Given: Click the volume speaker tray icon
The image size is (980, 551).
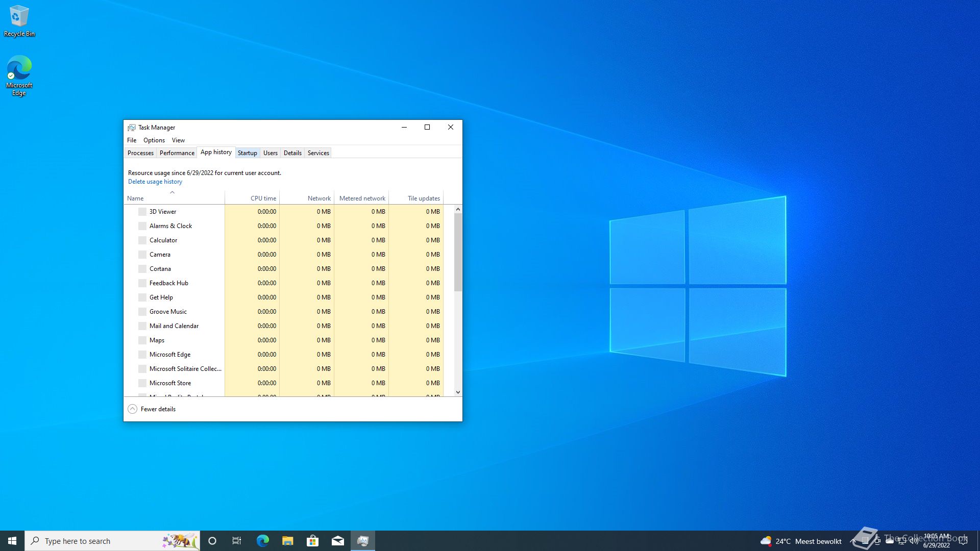Looking at the screenshot, I should pyautogui.click(x=914, y=541).
